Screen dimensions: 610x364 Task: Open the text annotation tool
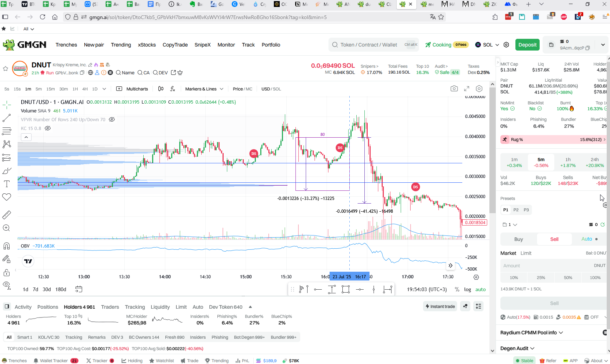coord(7,184)
